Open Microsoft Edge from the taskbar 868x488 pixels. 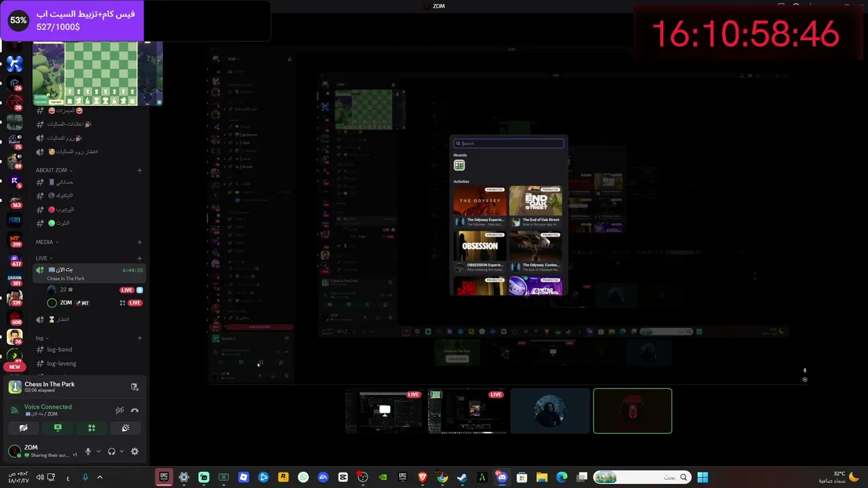point(561,477)
